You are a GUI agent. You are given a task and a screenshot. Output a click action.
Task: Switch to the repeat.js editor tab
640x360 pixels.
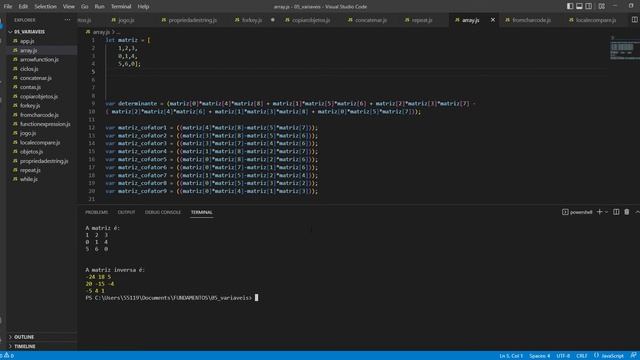tap(422, 20)
